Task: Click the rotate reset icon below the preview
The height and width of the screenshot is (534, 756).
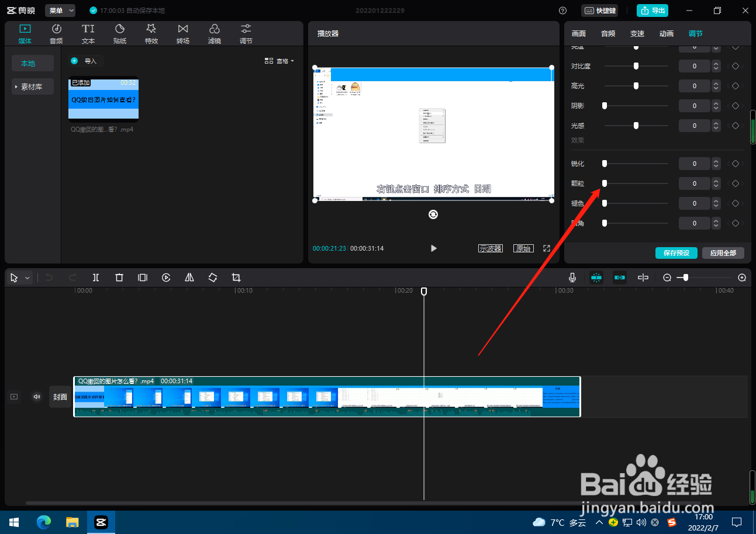Action: coord(433,214)
